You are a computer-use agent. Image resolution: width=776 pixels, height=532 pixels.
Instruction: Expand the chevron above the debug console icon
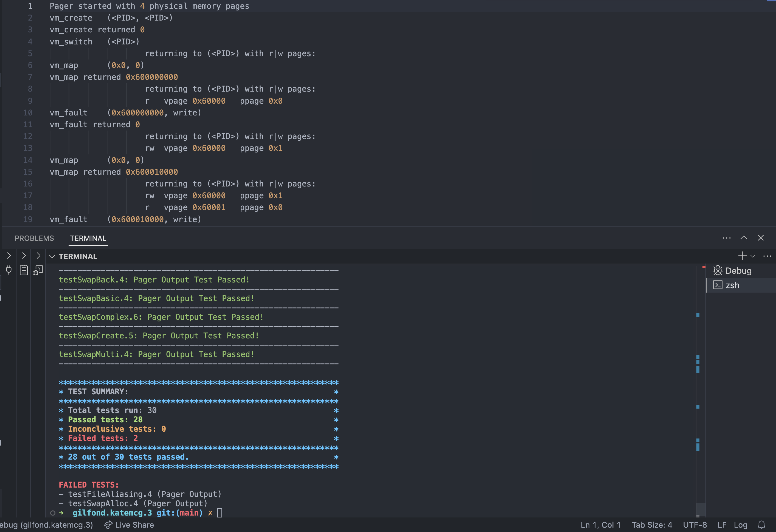(38, 256)
